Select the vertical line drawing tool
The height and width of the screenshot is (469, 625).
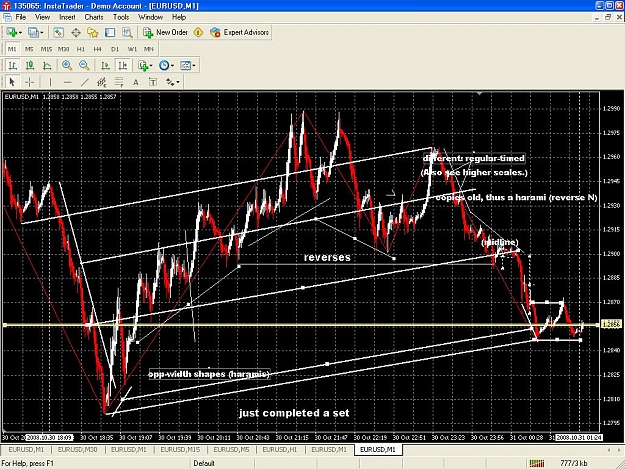point(50,82)
